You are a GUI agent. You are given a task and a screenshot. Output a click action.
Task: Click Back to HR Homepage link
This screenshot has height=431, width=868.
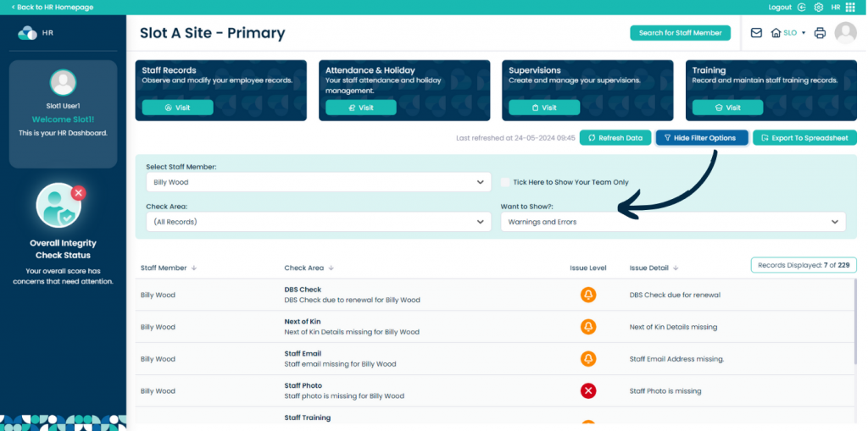pos(53,7)
